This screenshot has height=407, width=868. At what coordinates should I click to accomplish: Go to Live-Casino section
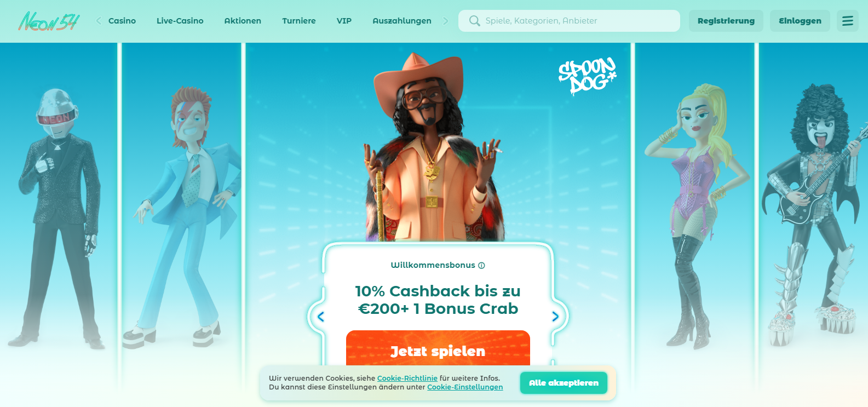click(x=180, y=21)
